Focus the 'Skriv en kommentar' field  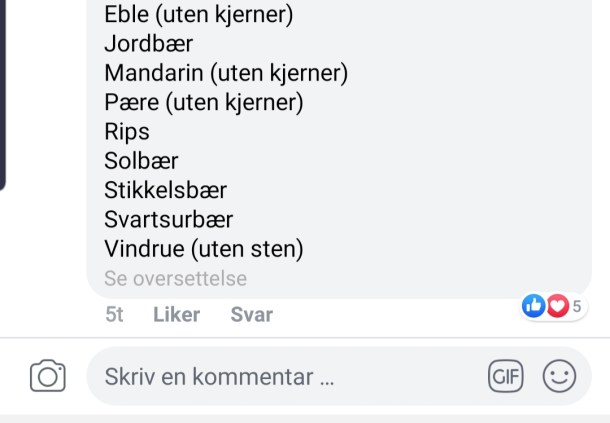click(x=280, y=377)
